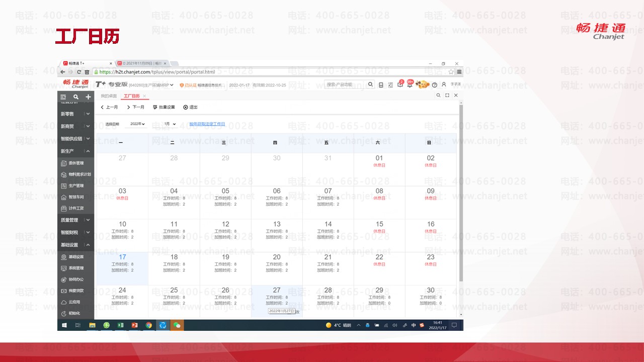The height and width of the screenshot is (362, 644).
Task: Click the help question mark icon
Action: pos(435,85)
